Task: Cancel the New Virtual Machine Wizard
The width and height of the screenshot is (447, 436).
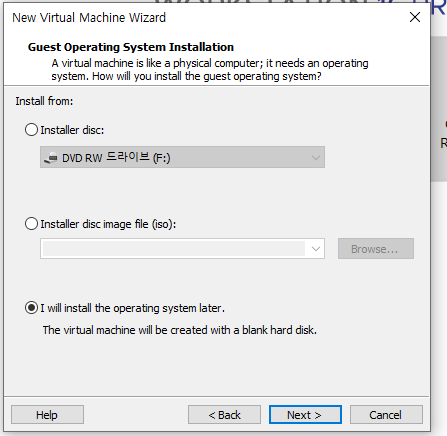Action: coord(386,415)
